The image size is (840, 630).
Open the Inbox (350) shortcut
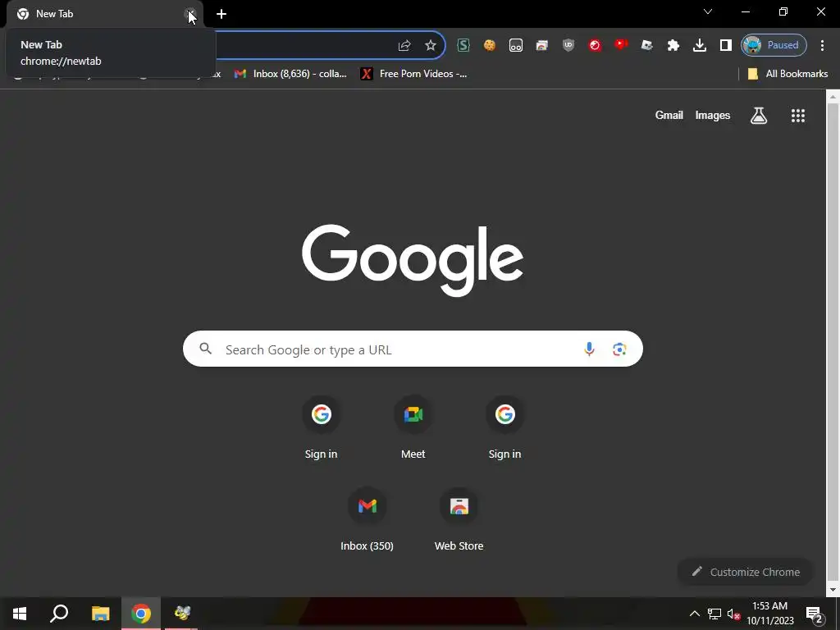[x=367, y=519]
